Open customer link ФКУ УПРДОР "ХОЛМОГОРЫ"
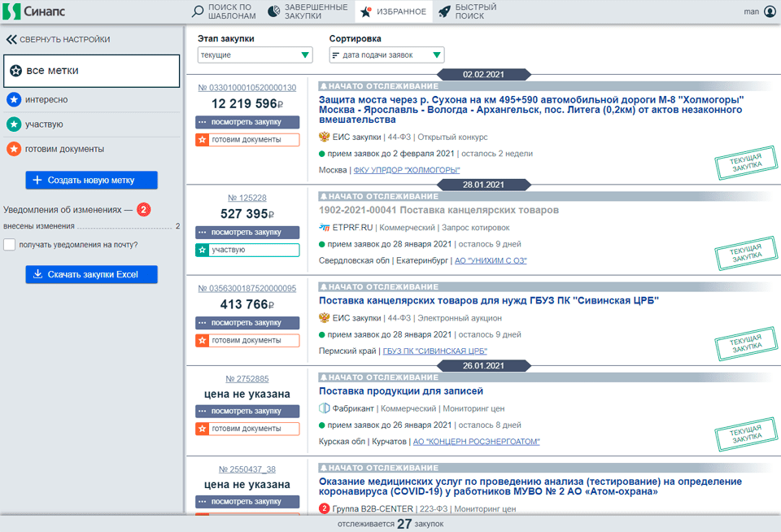This screenshot has height=532, width=781. (407, 170)
